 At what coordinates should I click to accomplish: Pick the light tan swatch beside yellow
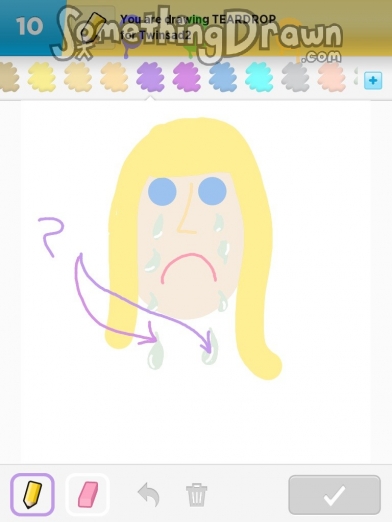(x=78, y=78)
